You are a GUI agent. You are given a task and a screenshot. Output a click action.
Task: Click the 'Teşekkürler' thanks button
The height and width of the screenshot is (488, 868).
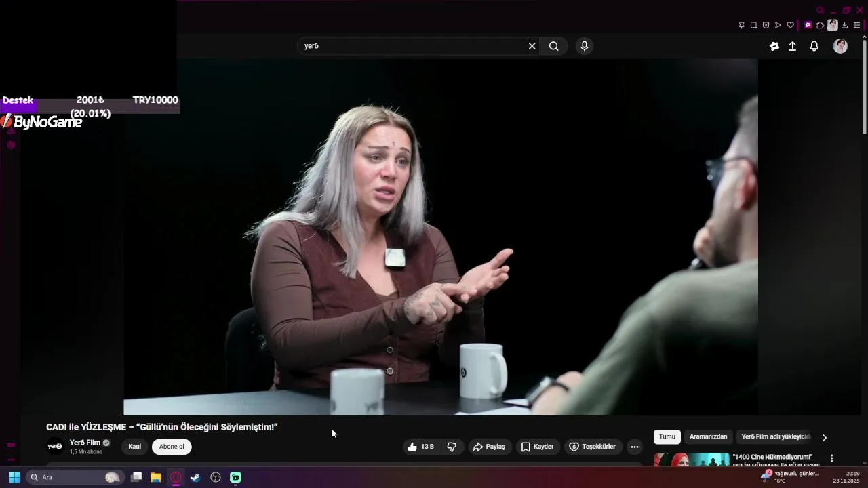click(x=593, y=447)
